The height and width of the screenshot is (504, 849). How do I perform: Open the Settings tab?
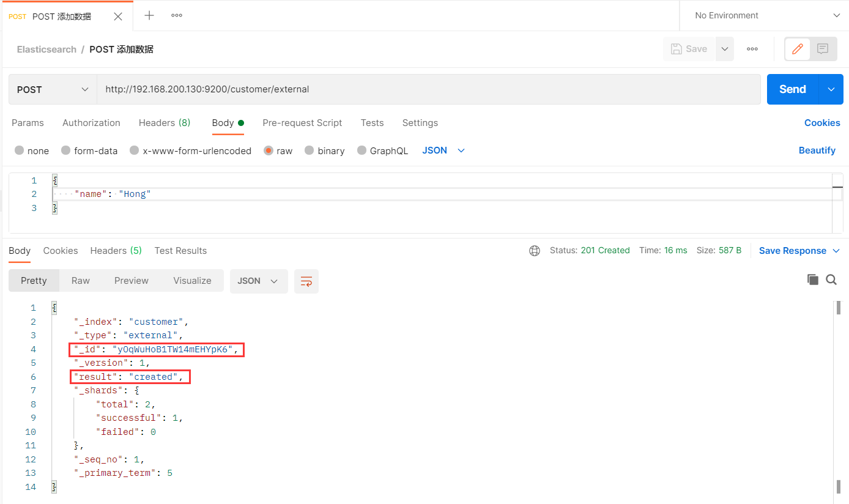[x=420, y=123]
